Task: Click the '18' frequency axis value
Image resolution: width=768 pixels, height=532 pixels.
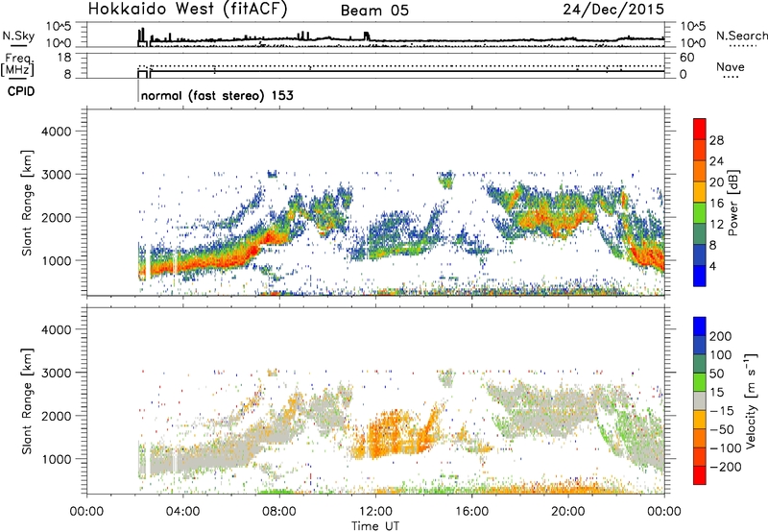Action: coord(65,58)
